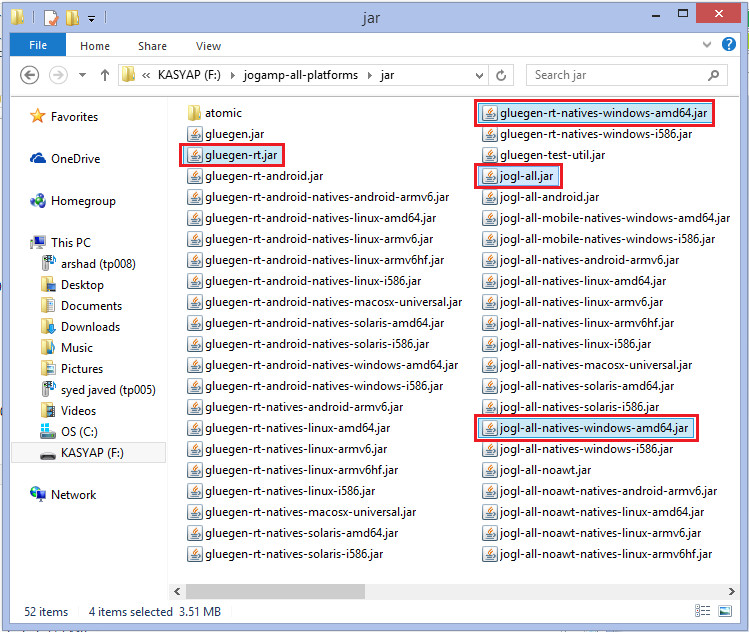Image resolution: width=749 pixels, height=632 pixels.
Task: Click OneDrive in the navigation pane
Action: [x=75, y=159]
